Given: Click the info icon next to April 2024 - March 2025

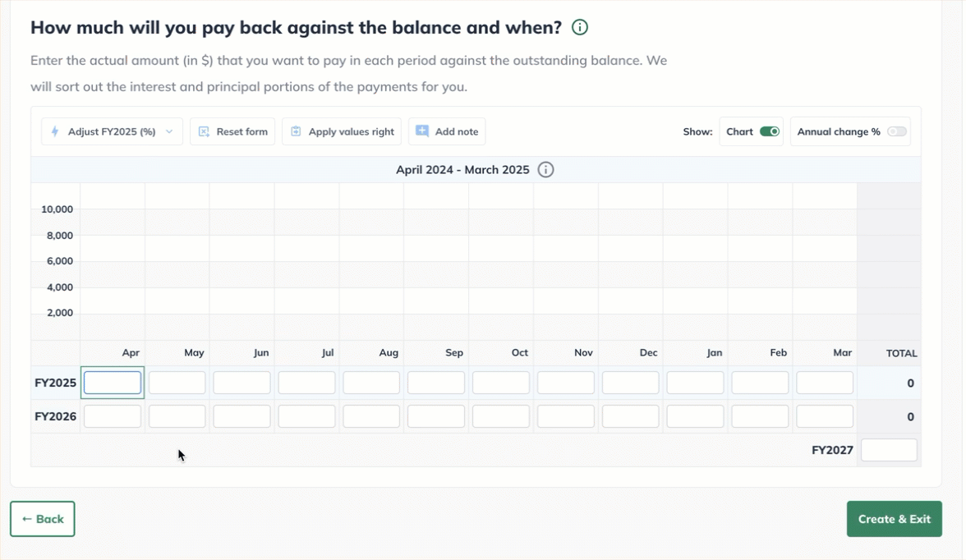Looking at the screenshot, I should [x=545, y=169].
